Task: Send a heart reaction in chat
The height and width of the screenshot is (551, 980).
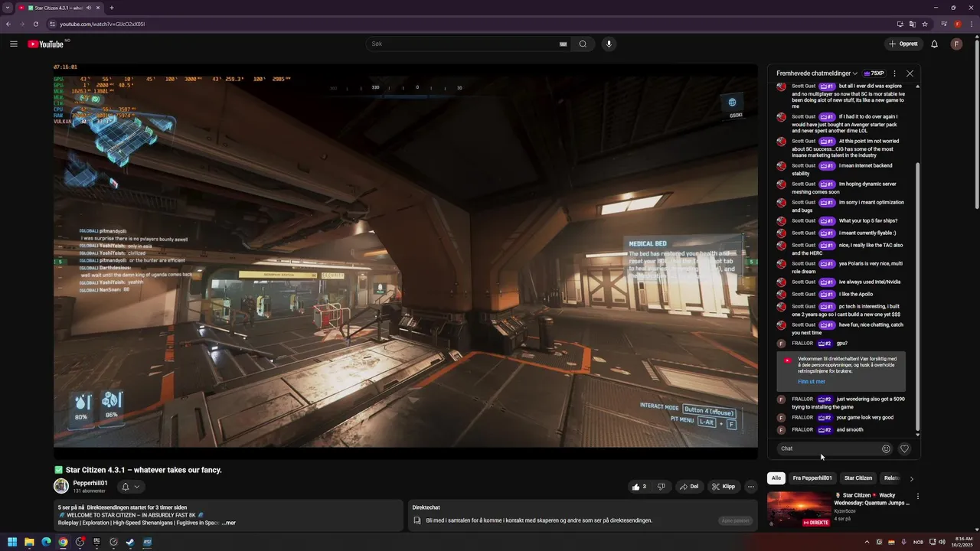Action: [x=904, y=449]
